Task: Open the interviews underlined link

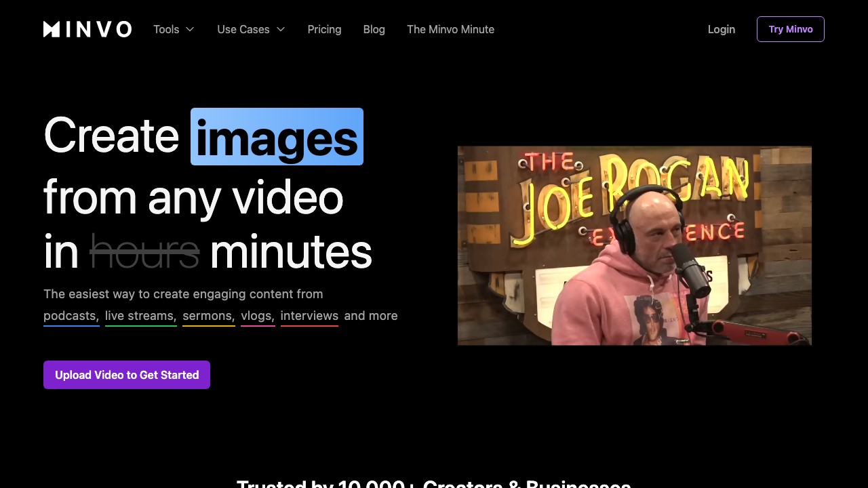Action: click(x=309, y=316)
